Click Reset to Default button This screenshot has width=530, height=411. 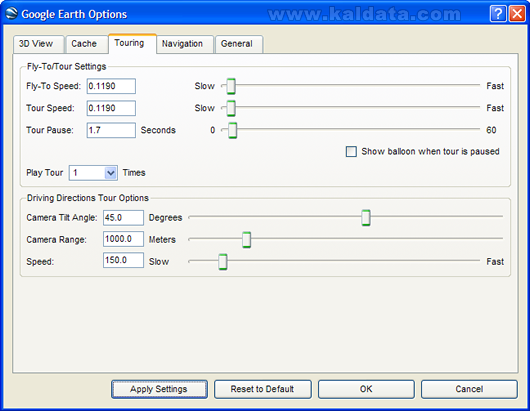(262, 389)
